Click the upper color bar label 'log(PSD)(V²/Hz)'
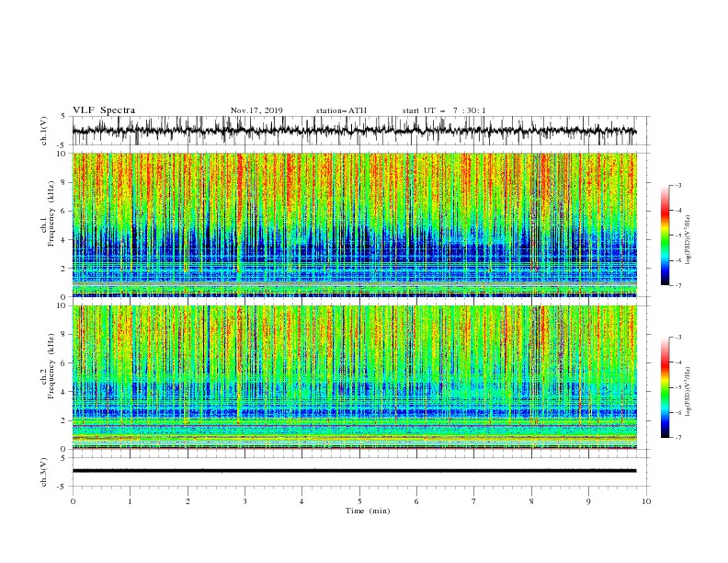Image resolution: width=728 pixels, height=563 pixels. [x=688, y=240]
